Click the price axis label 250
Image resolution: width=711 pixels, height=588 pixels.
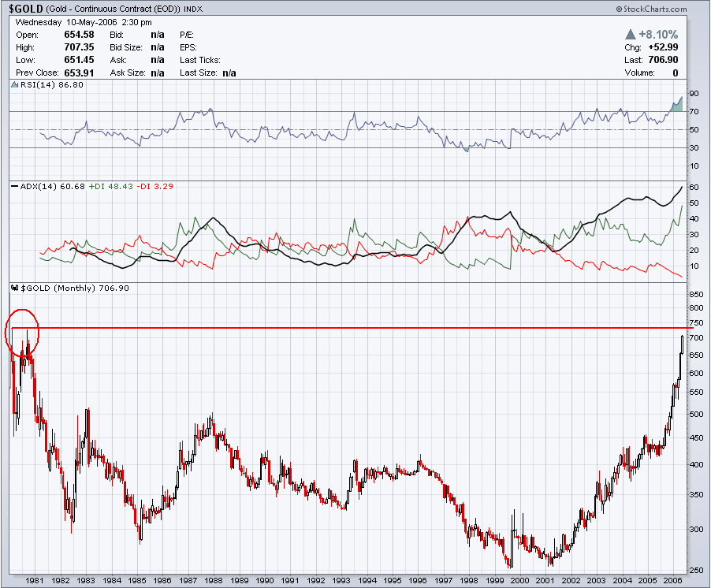click(x=696, y=571)
